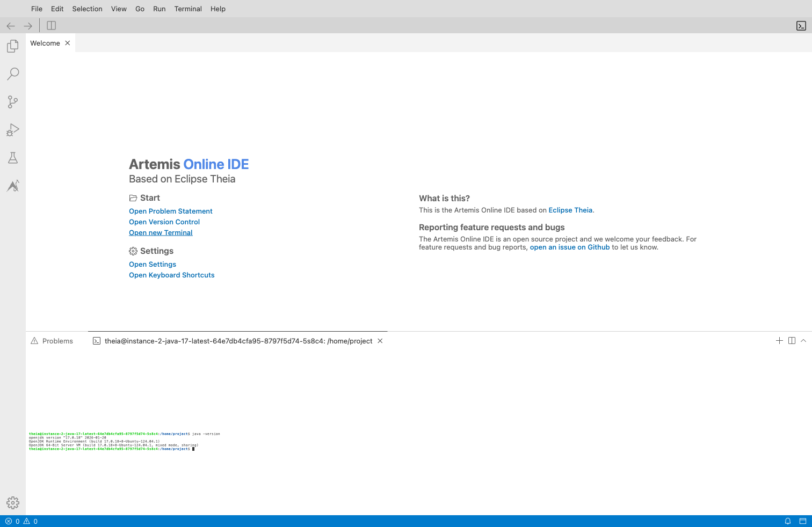The height and width of the screenshot is (527, 812).
Task: Open the File menu
Action: point(37,9)
